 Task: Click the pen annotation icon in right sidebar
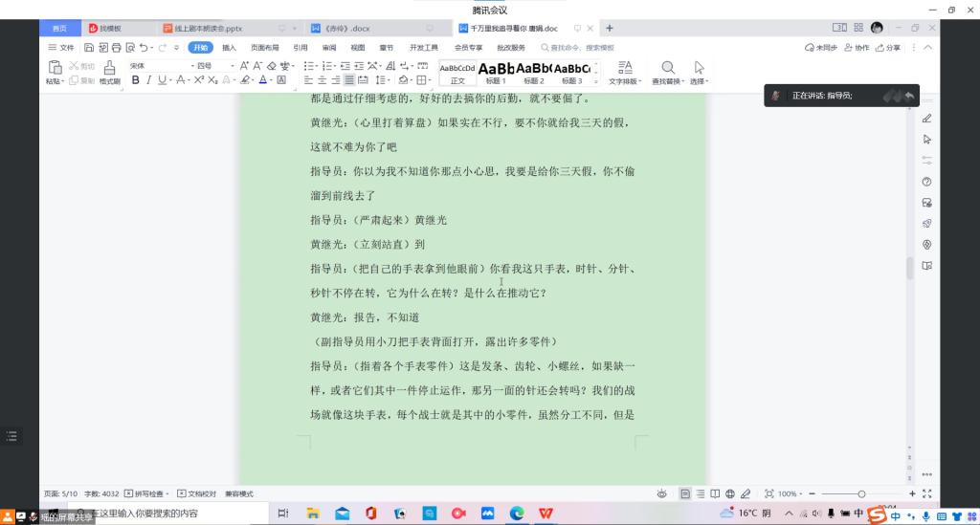pyautogui.click(x=926, y=119)
